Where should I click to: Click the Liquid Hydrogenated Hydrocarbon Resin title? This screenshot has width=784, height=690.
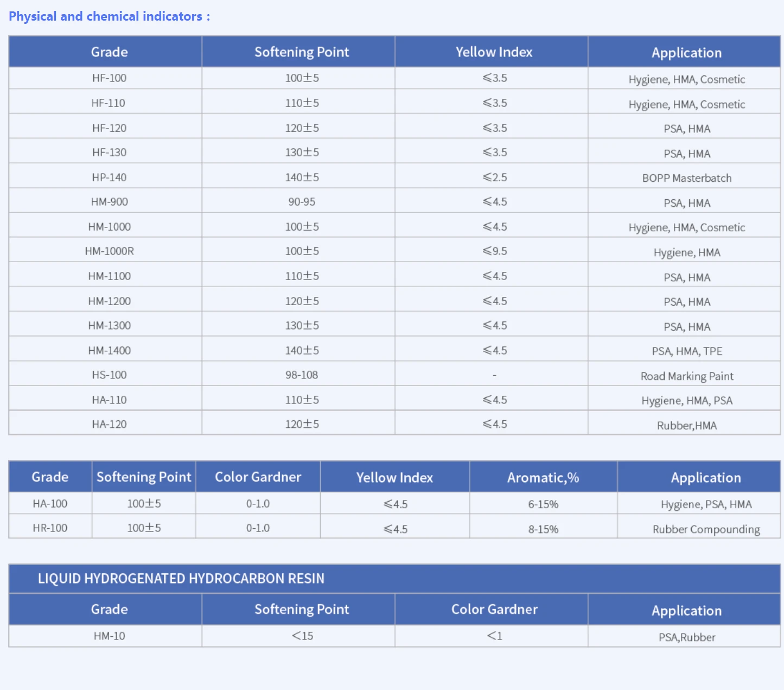(x=181, y=579)
